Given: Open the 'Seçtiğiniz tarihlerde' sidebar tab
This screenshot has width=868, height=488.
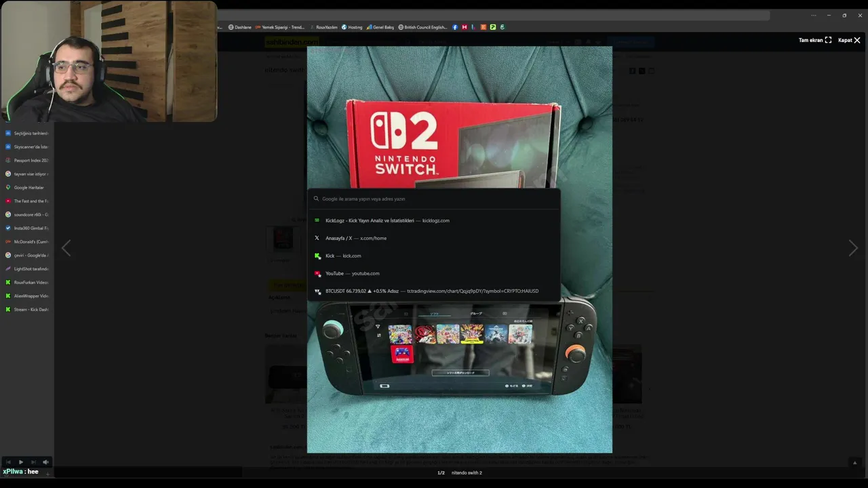Looking at the screenshot, I should (27, 134).
